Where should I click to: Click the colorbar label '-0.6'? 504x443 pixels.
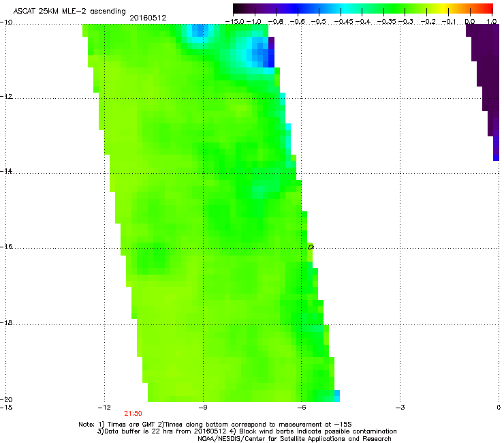point(298,22)
